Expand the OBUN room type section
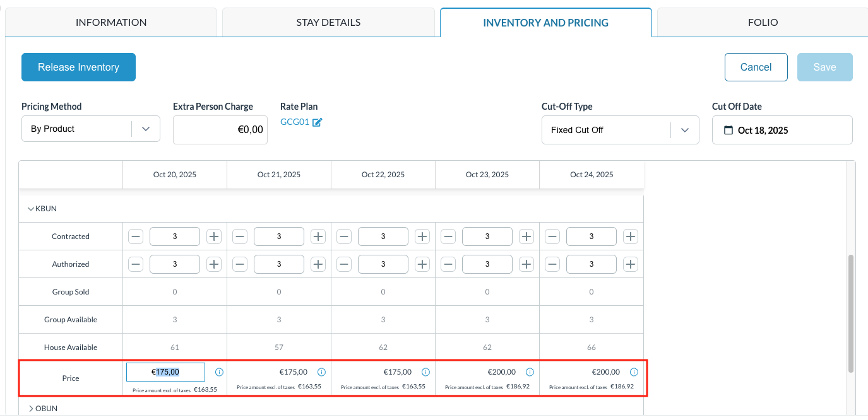The image size is (868, 420). [31, 409]
